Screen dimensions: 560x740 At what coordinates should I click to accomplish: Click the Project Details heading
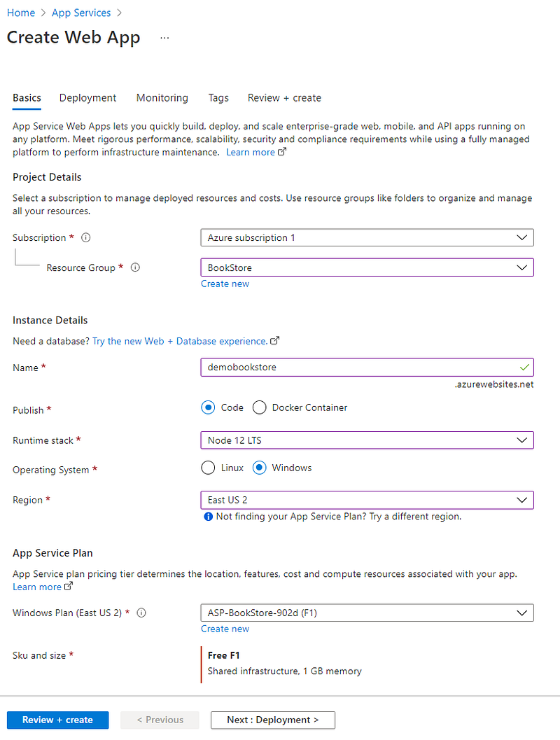47,177
